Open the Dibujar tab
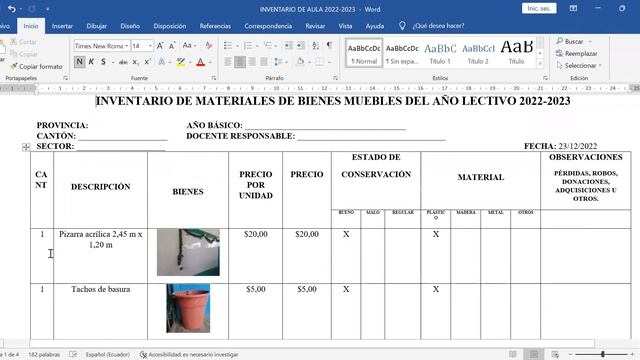This screenshot has height=360, width=640. [x=96, y=26]
